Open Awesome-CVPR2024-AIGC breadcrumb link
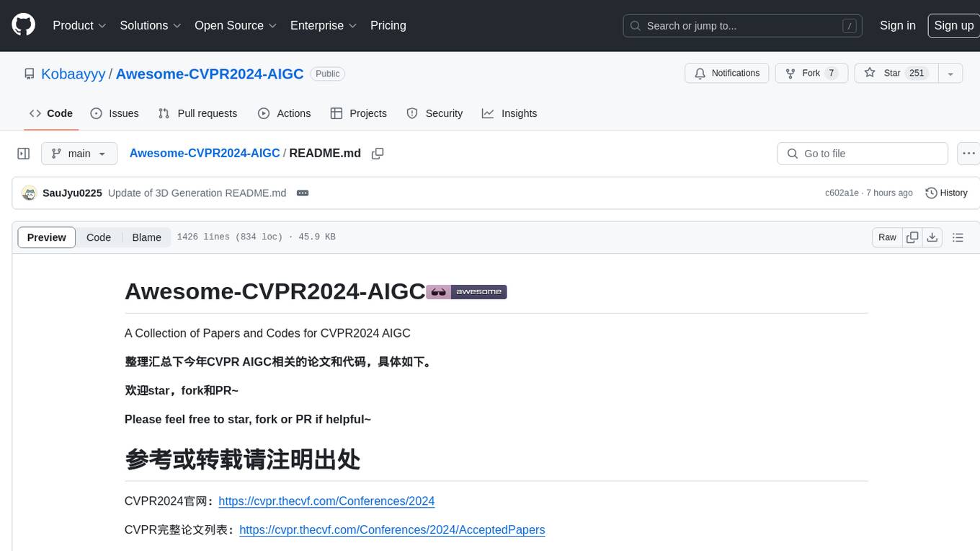 coord(205,153)
